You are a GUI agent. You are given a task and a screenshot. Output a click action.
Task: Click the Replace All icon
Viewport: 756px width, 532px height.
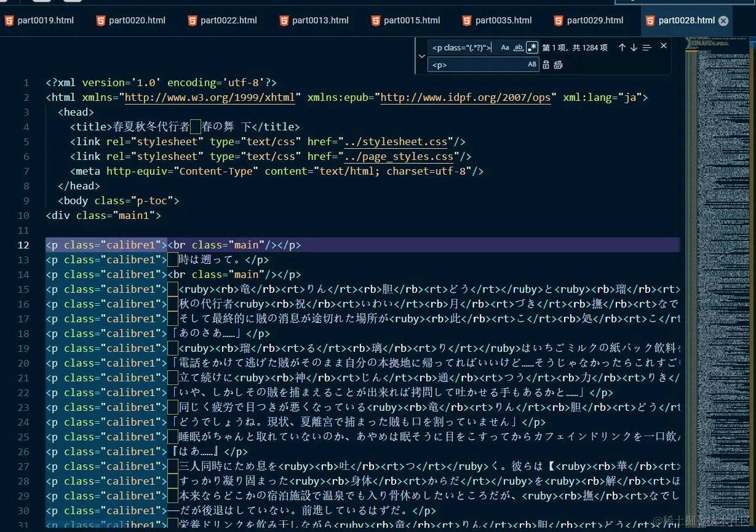pos(559,65)
